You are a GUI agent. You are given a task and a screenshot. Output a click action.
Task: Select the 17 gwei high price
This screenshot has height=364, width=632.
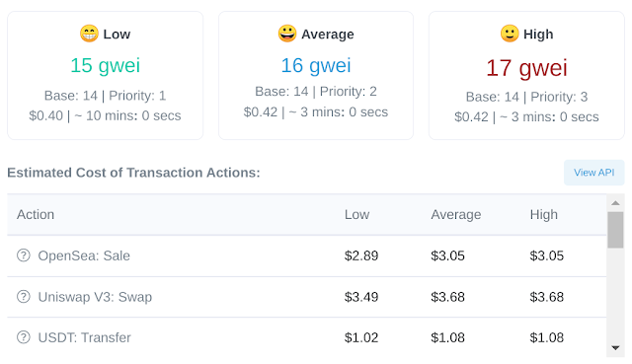526,68
